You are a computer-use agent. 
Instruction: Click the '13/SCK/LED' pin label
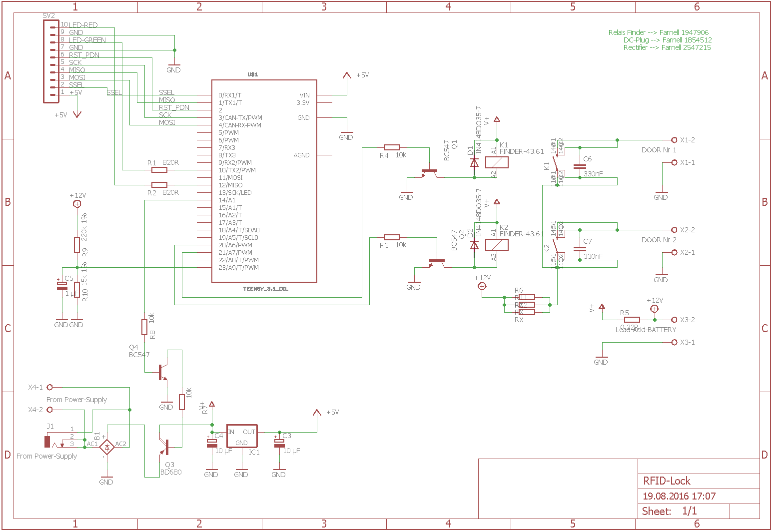coord(235,193)
